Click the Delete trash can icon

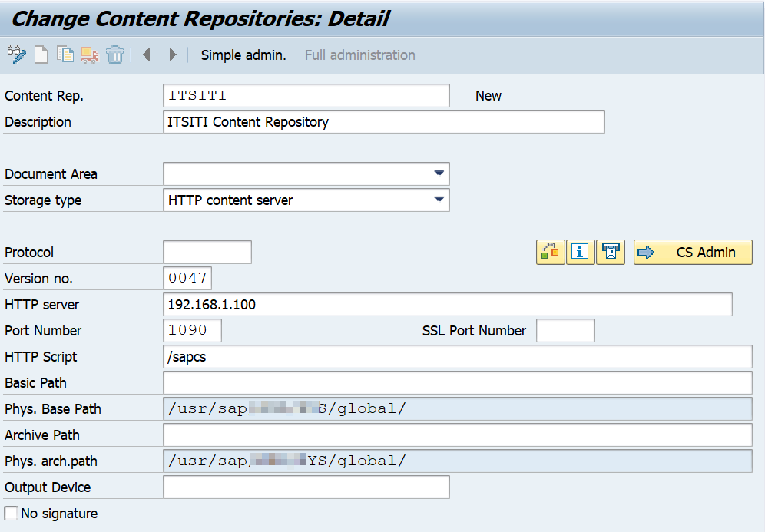(115, 55)
